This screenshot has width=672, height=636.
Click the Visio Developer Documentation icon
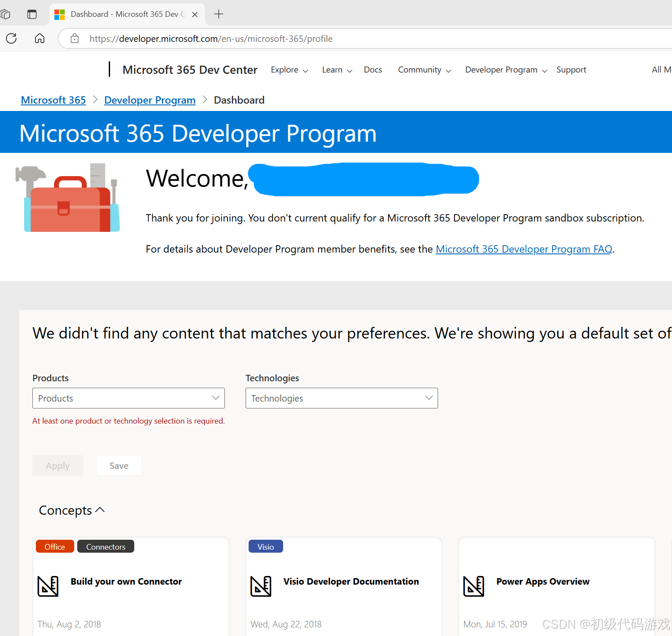click(261, 586)
